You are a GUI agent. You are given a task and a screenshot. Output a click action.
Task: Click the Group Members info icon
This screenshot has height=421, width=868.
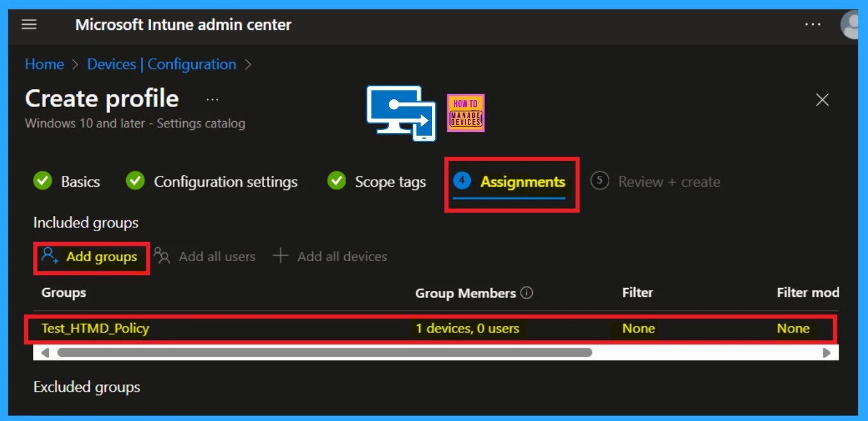coord(526,293)
